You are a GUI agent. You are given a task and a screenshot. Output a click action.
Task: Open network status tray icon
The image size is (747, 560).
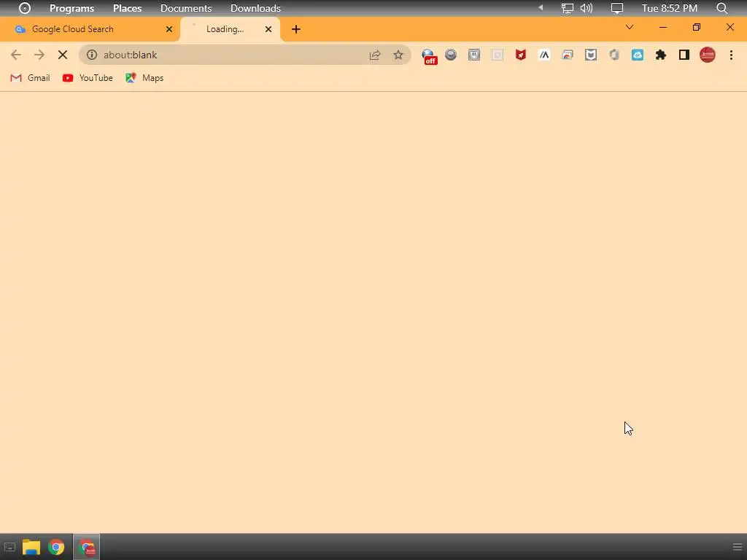pos(567,8)
